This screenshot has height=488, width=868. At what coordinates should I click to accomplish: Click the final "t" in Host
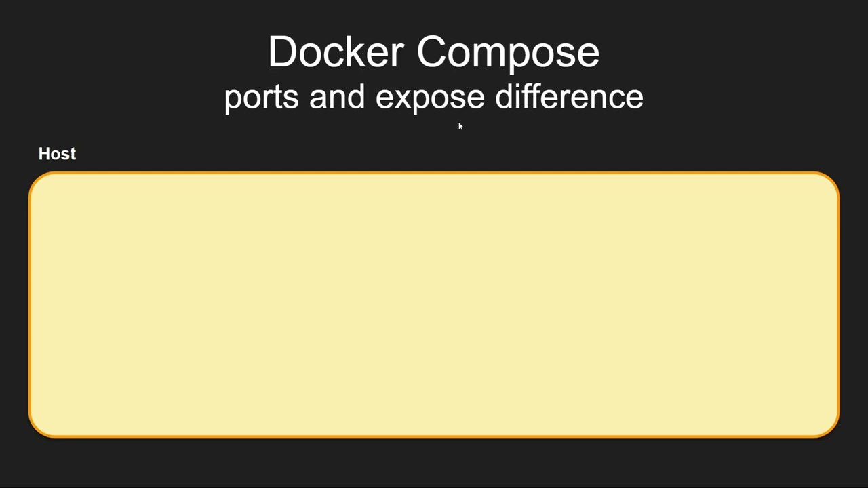73,155
